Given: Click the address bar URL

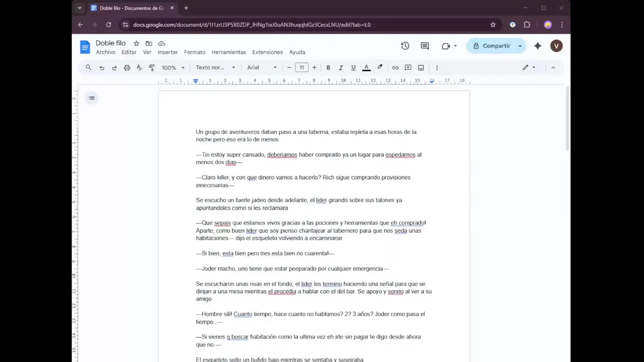Looking at the screenshot, I should point(252,25).
